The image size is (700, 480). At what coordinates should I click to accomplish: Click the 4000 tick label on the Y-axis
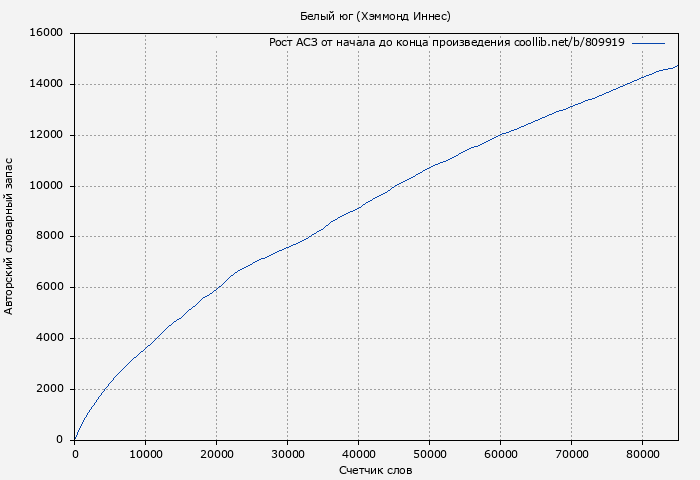coord(49,338)
